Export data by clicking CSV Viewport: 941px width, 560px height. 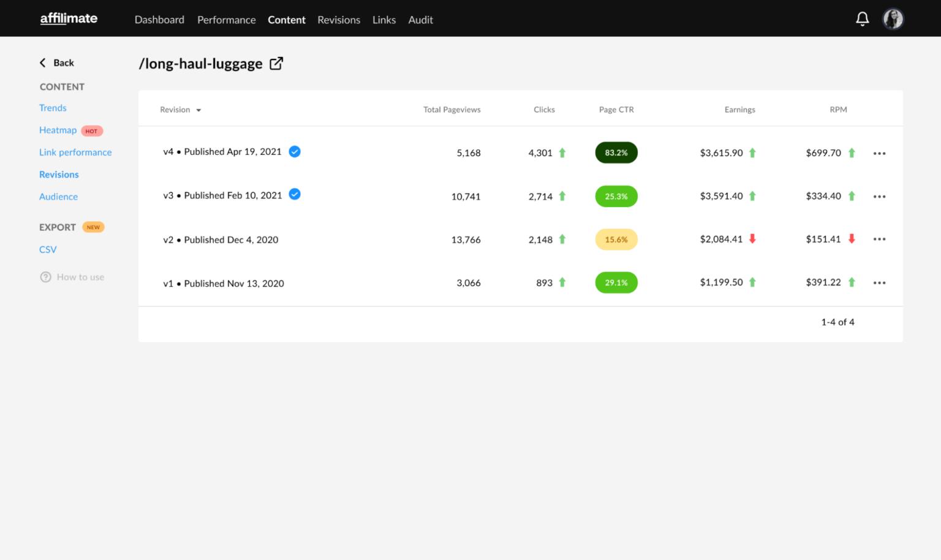coord(48,249)
